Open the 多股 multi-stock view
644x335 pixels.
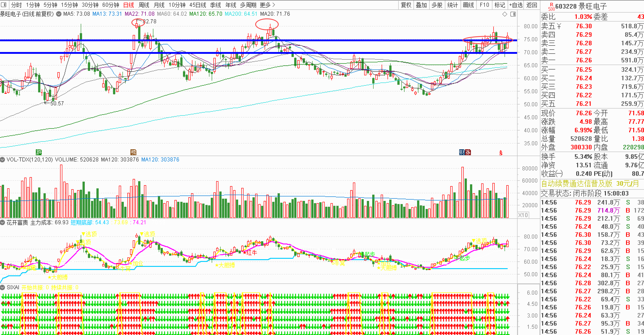click(x=437, y=5)
